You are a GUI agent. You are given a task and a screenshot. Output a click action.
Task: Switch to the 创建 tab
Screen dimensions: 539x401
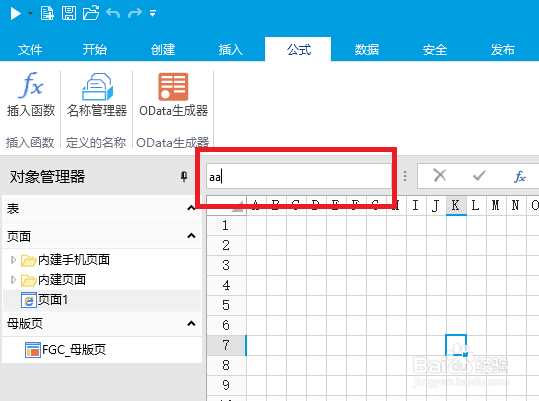pos(163,49)
